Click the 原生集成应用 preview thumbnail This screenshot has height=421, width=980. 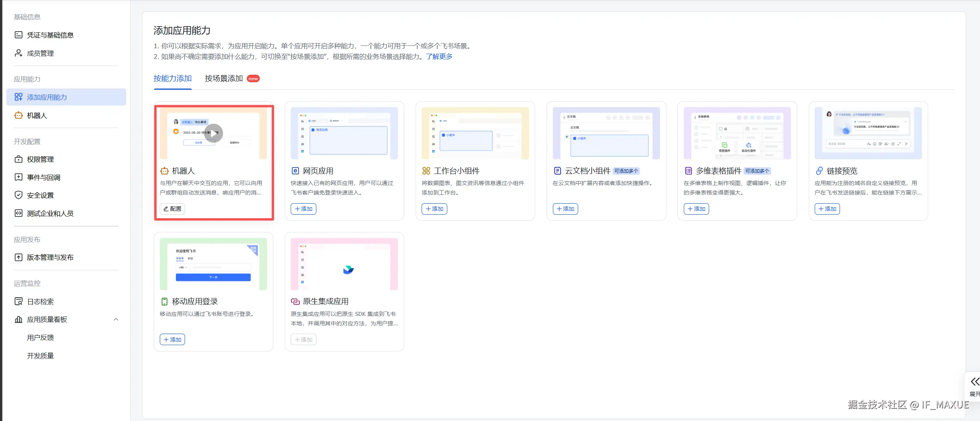point(344,264)
